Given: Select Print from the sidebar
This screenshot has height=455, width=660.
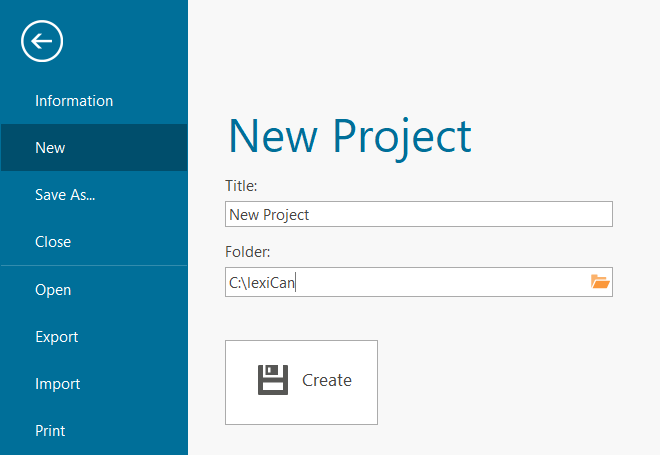Looking at the screenshot, I should [x=50, y=431].
